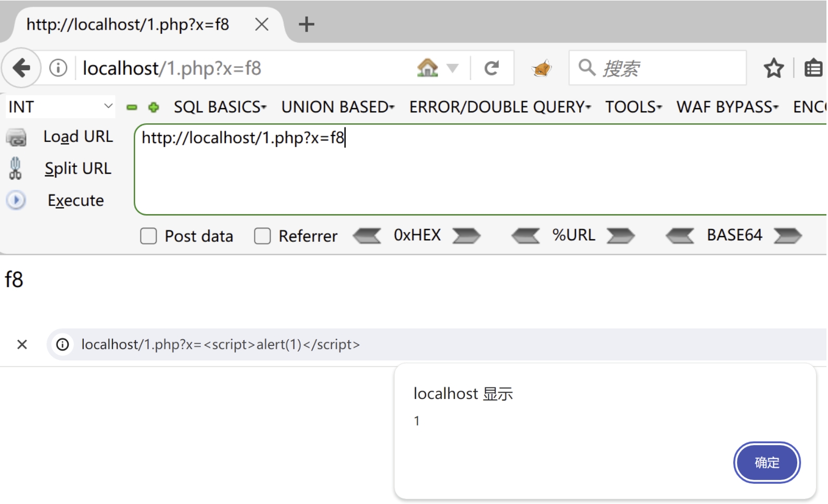Screen dimensions: 828x504
Task: Click the alert message '1'
Action: 417,421
